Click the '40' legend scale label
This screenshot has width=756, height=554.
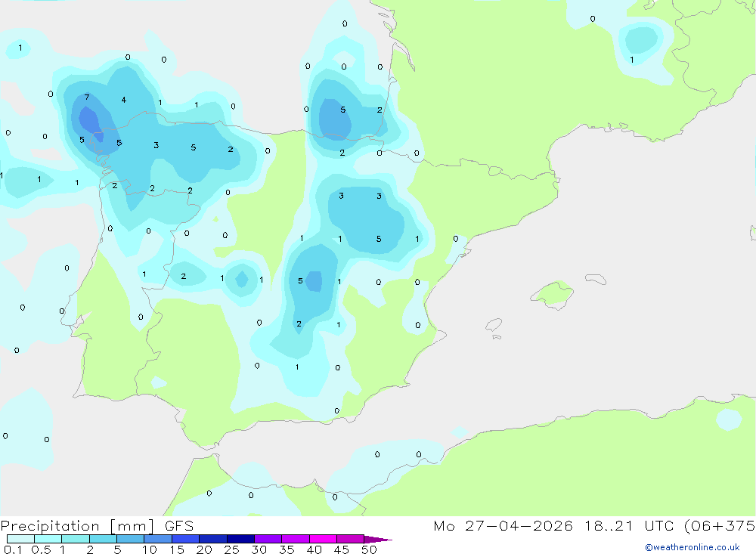(x=314, y=549)
